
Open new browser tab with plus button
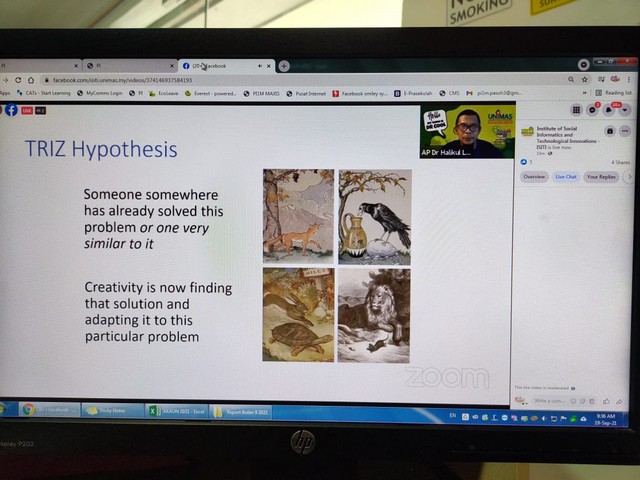tap(284, 66)
